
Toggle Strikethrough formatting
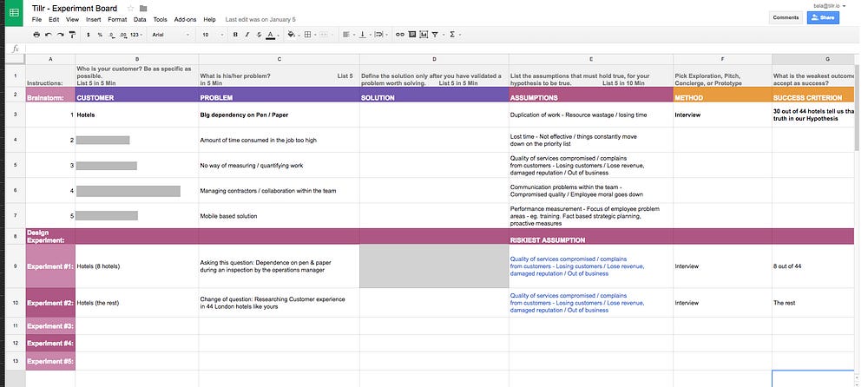(x=259, y=35)
